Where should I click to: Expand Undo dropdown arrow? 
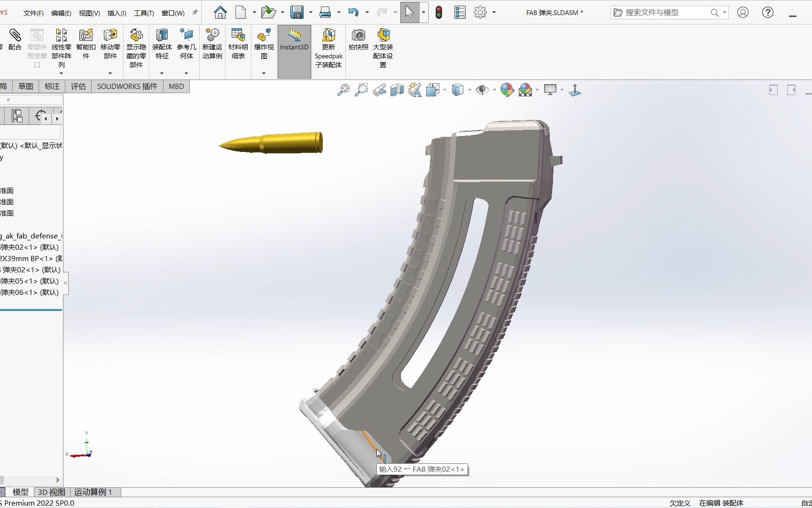tap(367, 13)
